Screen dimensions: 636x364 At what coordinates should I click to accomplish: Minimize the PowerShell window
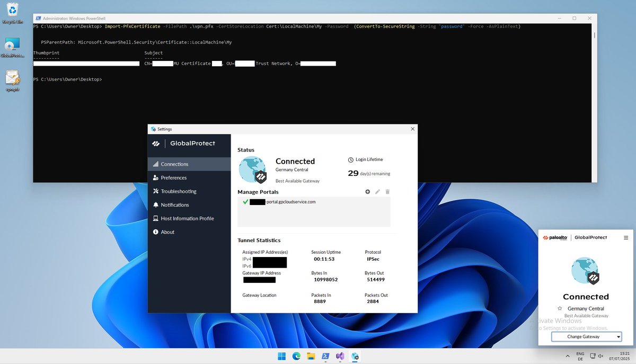click(x=560, y=18)
